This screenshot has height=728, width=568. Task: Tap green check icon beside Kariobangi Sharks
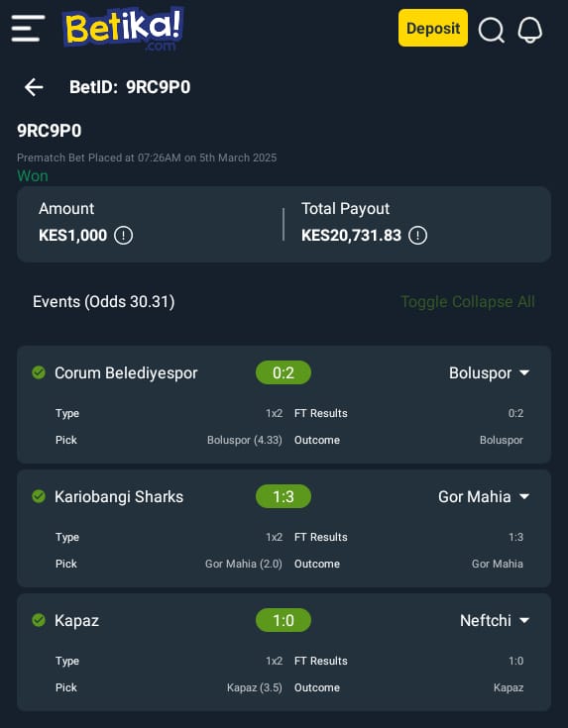(x=39, y=496)
